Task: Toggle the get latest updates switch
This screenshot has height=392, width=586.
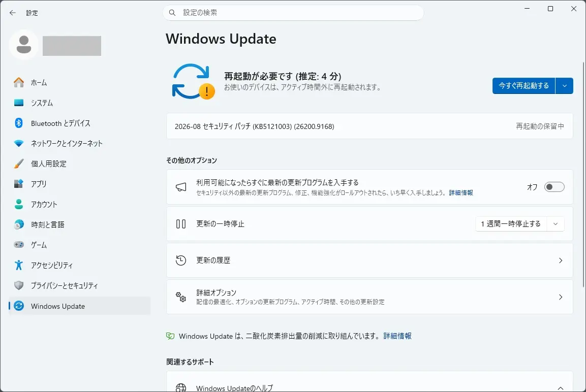Action: (x=554, y=187)
